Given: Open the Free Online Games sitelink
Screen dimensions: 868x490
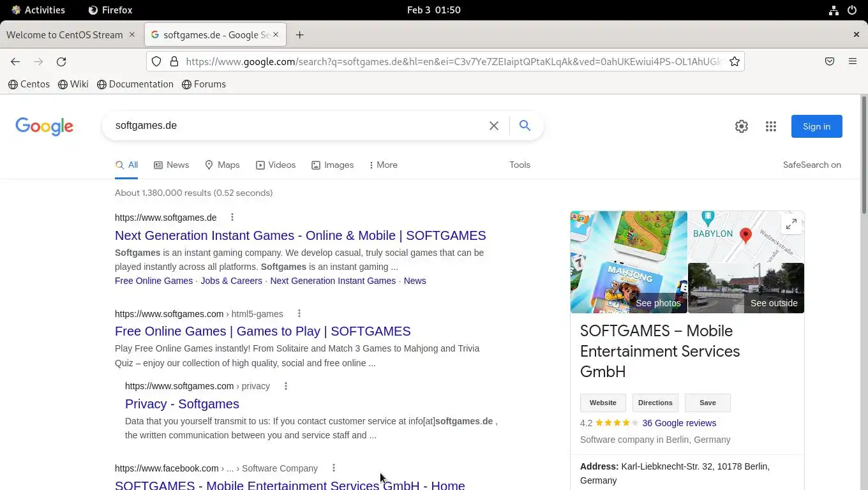Looking at the screenshot, I should click(x=154, y=281).
